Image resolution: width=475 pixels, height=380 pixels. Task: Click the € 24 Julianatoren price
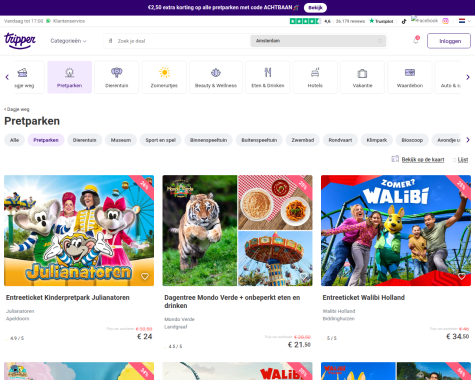(x=145, y=337)
